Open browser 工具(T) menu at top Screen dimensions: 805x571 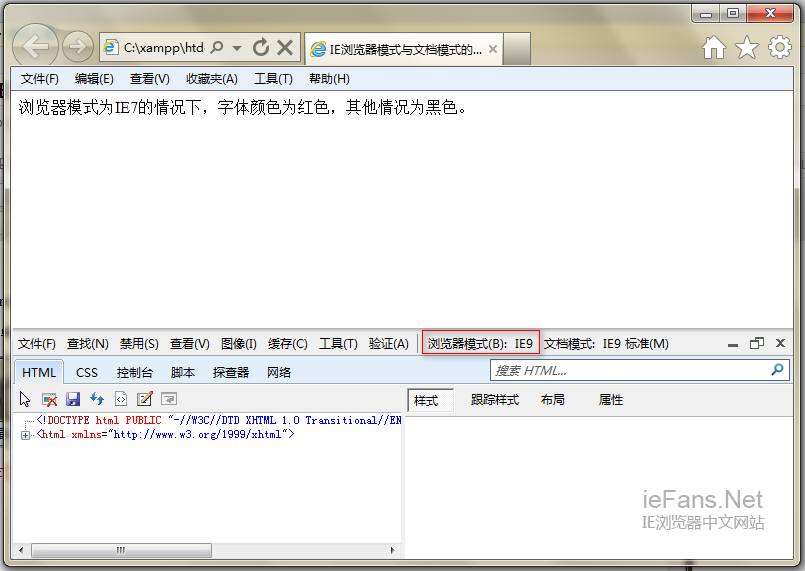[x=273, y=79]
